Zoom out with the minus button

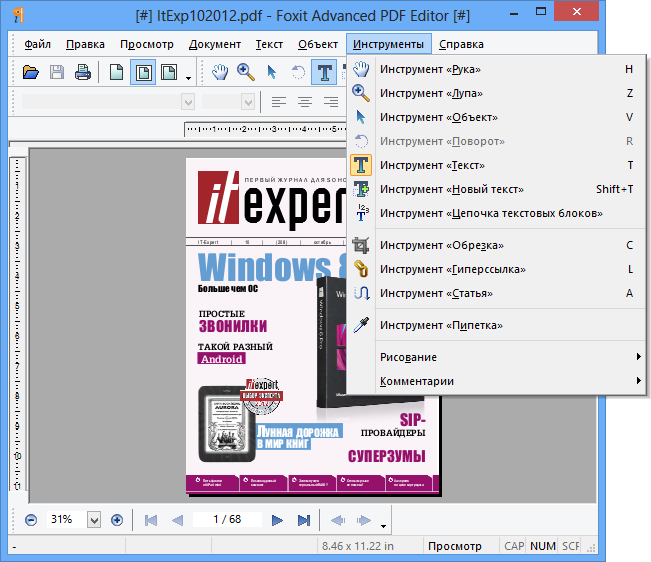(x=31, y=520)
